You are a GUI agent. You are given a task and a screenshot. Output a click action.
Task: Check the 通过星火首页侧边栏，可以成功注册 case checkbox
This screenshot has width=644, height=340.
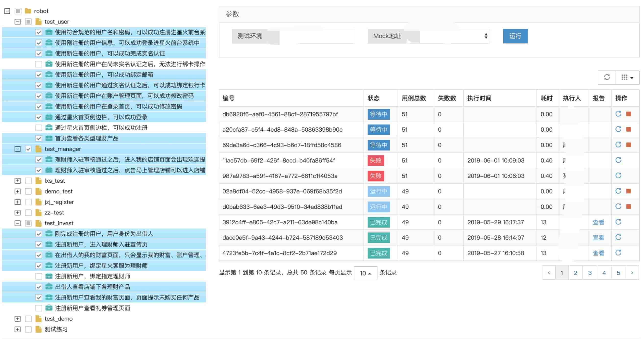tap(39, 128)
